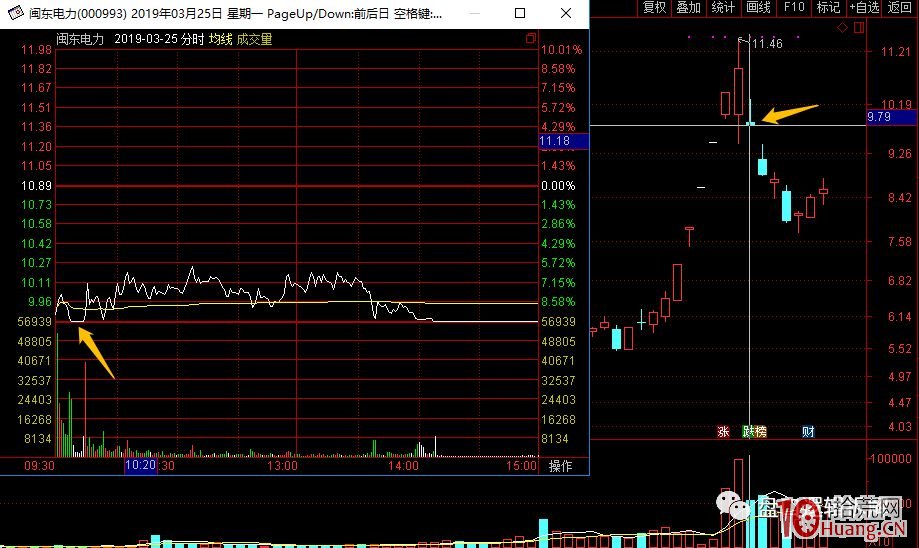Open the 统计 statistics tool
The width and height of the screenshot is (919, 548).
coord(723,7)
